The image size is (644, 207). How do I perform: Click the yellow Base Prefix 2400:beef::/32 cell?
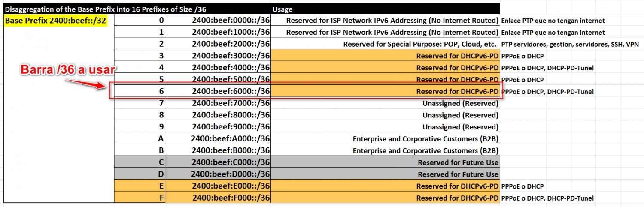click(55, 21)
